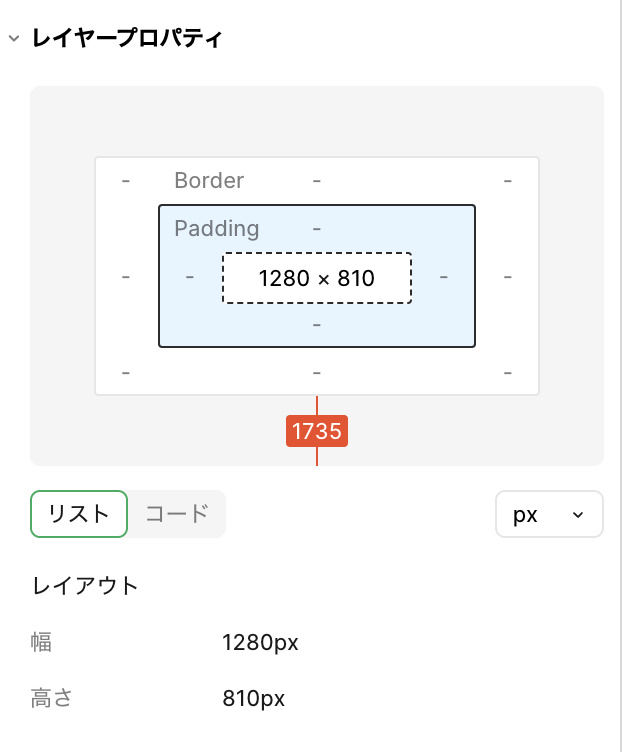Click the bottom padding dash value
Screen dimensions: 622x752
[x=317, y=324]
